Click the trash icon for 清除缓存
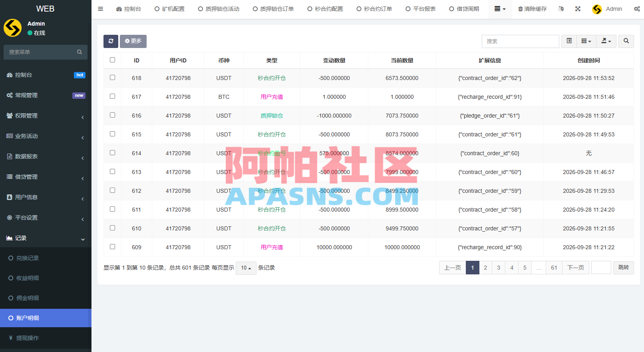Image resolution: width=644 pixels, height=352 pixels. click(x=520, y=9)
